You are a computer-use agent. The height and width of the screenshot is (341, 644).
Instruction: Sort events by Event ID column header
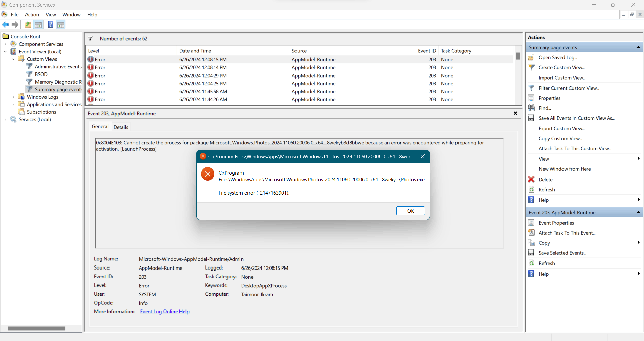click(401, 51)
